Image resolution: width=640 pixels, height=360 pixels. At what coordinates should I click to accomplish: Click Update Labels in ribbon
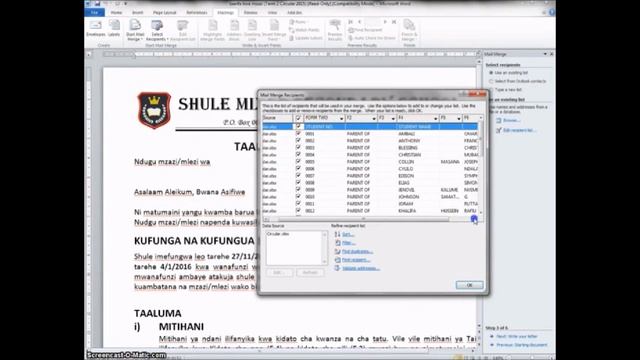click(306, 38)
